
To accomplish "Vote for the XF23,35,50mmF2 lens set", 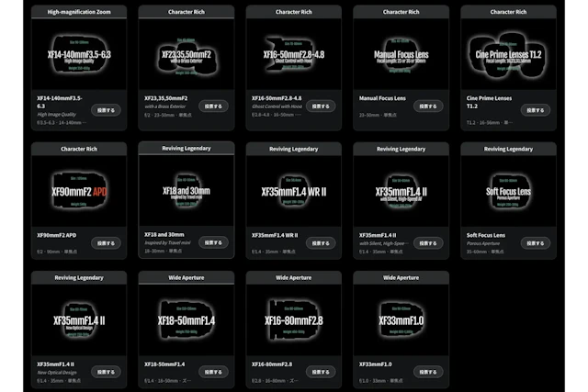I will coord(213,106).
